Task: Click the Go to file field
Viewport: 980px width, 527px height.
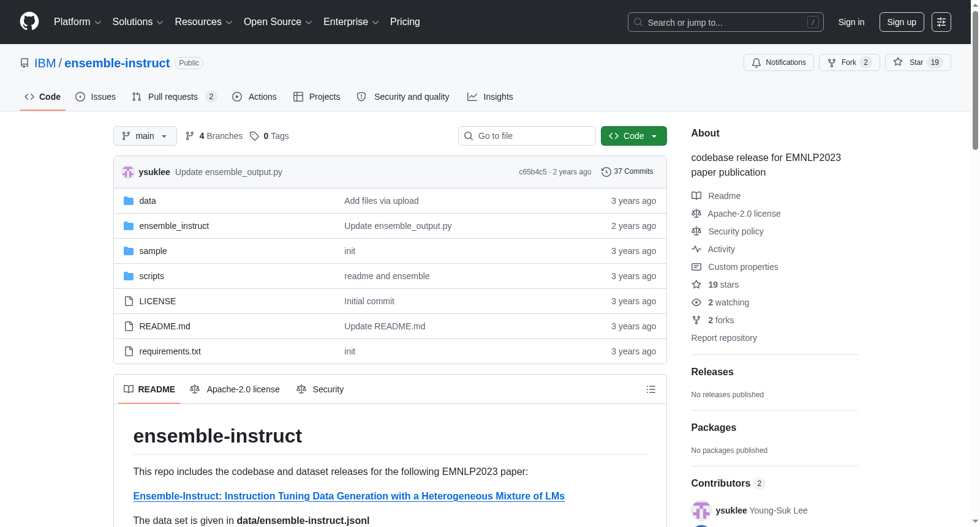Action: 527,136
